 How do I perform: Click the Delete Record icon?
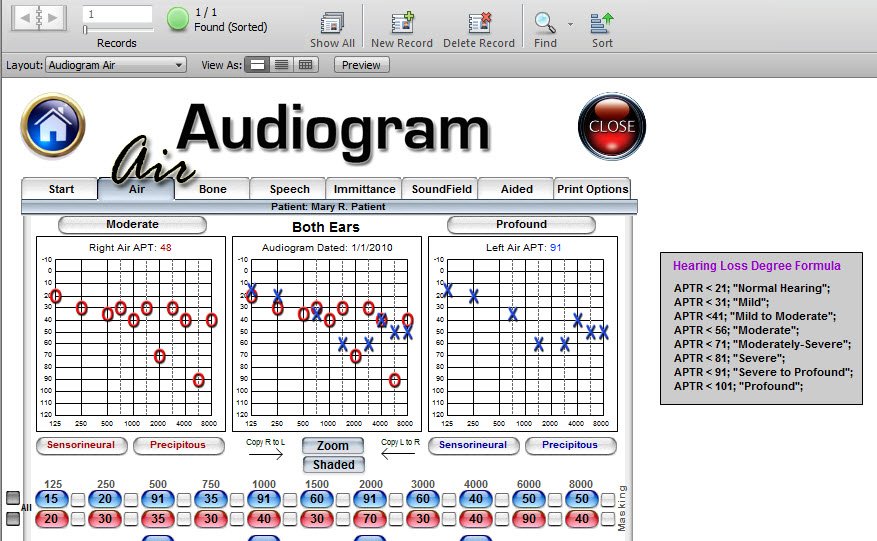(479, 23)
